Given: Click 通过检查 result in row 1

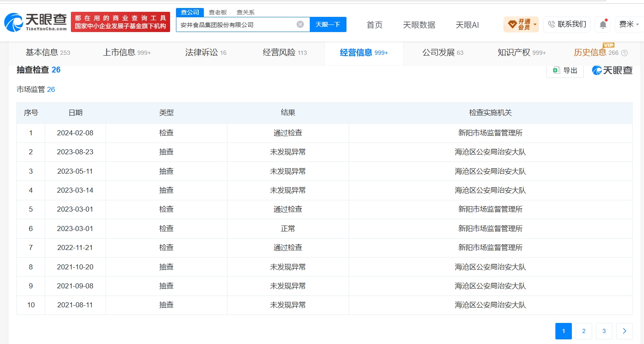Looking at the screenshot, I should (288, 133).
